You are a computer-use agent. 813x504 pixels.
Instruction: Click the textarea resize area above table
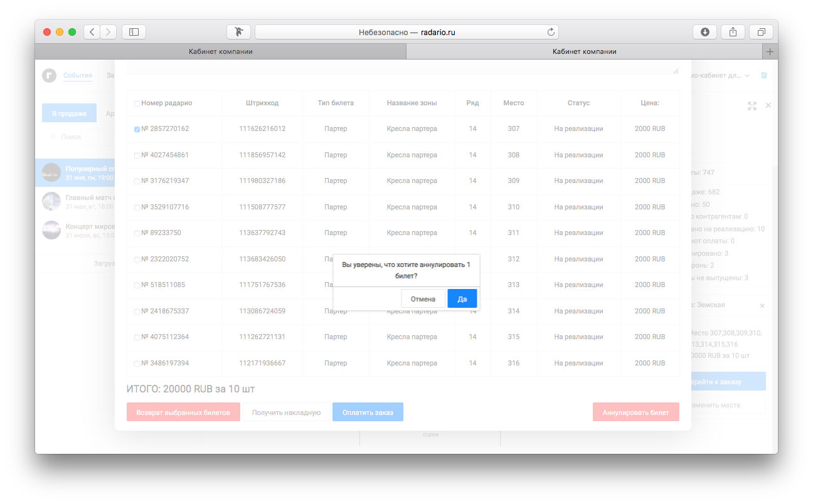[x=676, y=71]
